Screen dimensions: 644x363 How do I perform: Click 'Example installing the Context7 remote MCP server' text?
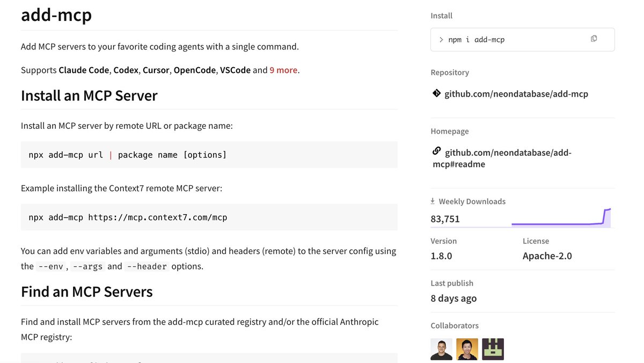tap(121, 188)
